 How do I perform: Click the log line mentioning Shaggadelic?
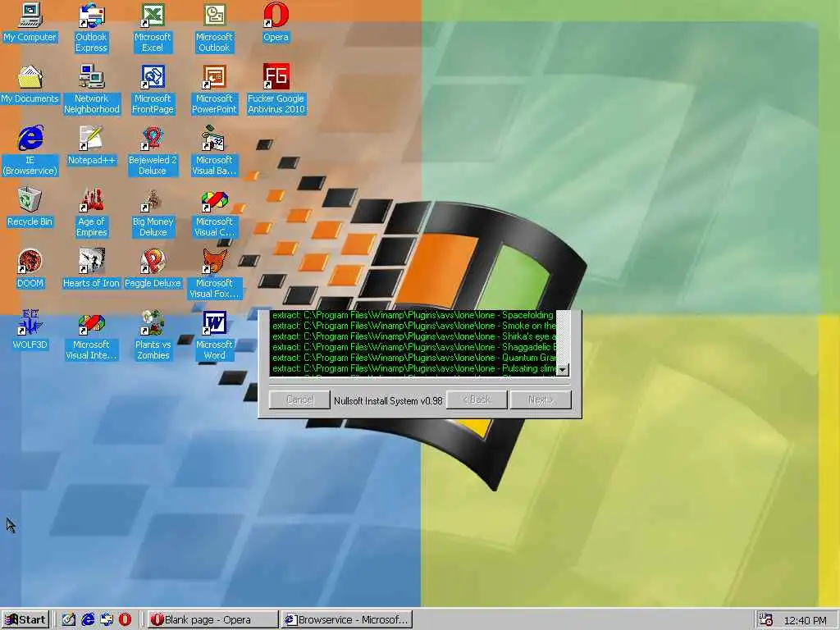coord(413,347)
